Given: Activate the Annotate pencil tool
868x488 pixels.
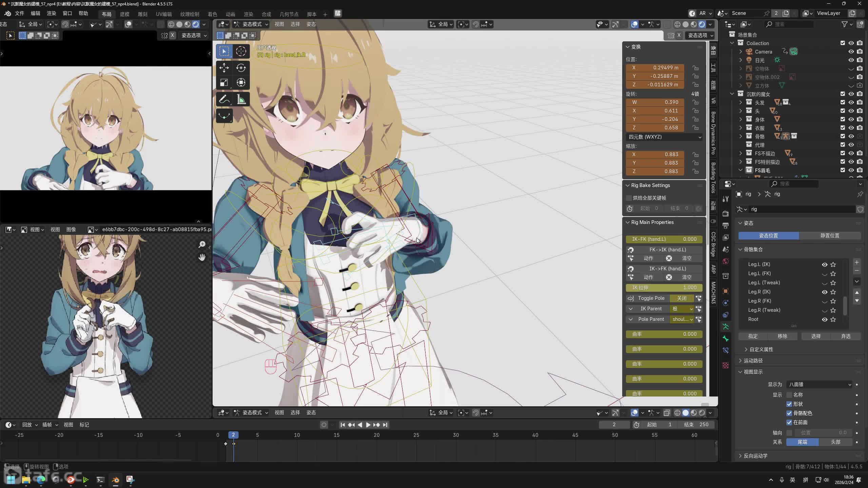Looking at the screenshot, I should point(224,99).
